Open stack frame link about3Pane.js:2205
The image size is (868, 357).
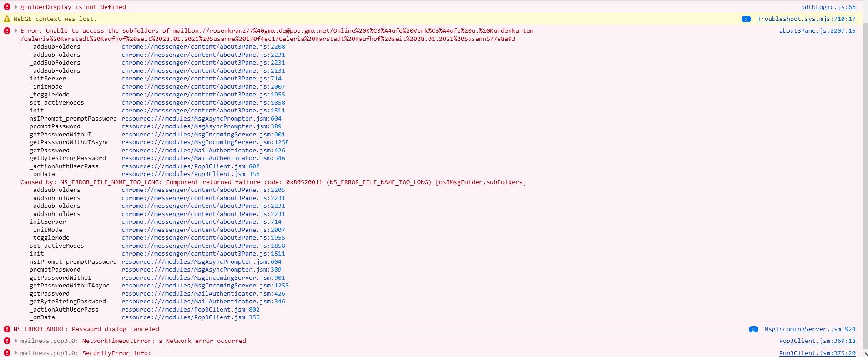(x=203, y=190)
